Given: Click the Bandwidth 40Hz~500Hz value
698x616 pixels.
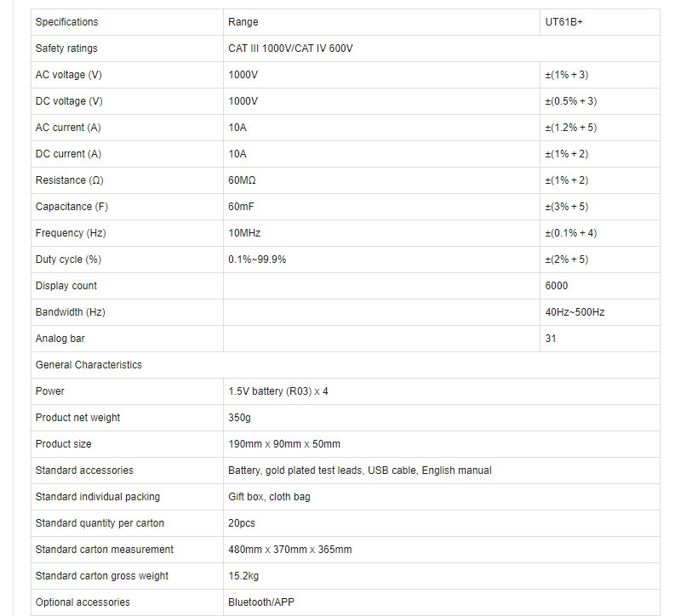Looking at the screenshot, I should tap(575, 312).
